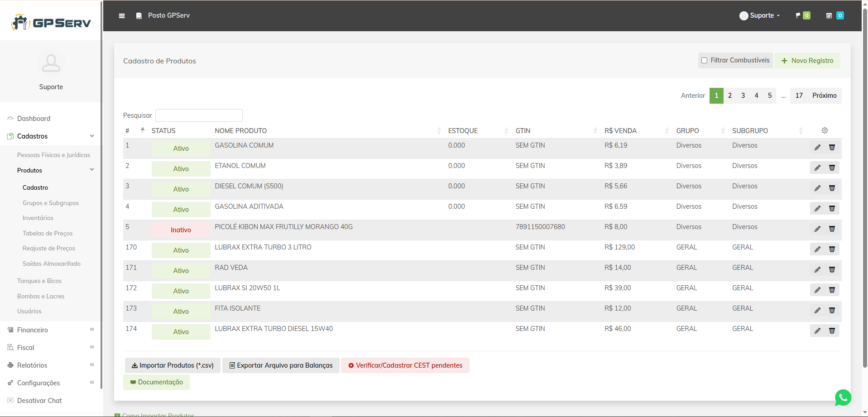Image resolution: width=868 pixels, height=417 pixels.
Task: Click the Pesquisar search field
Action: [x=199, y=115]
